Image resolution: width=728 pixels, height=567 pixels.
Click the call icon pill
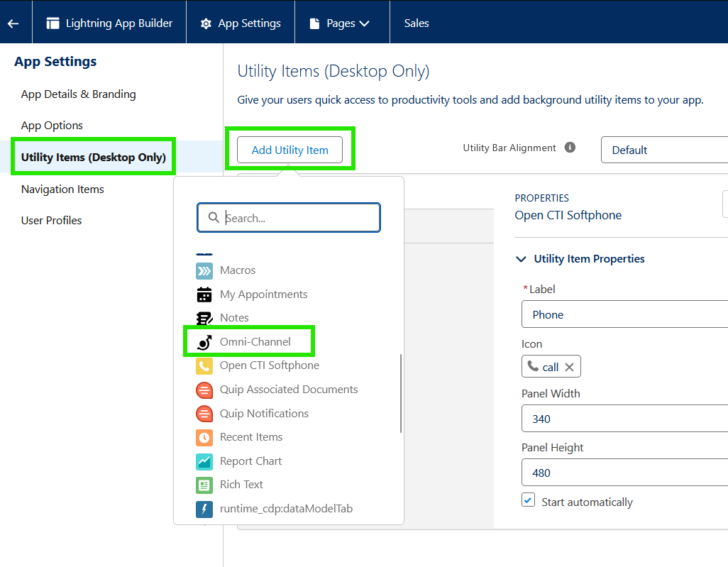pyautogui.click(x=551, y=367)
